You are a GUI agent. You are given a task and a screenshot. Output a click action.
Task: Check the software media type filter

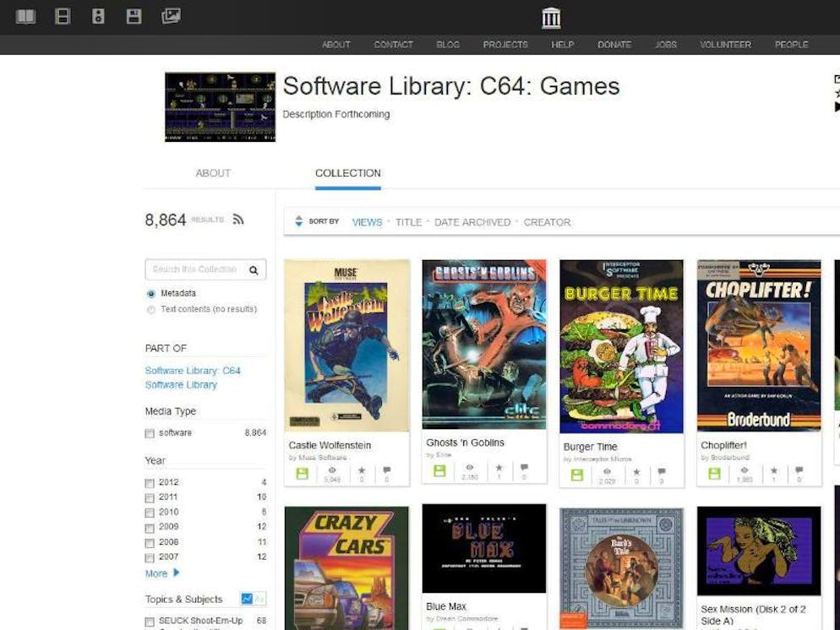(150, 433)
